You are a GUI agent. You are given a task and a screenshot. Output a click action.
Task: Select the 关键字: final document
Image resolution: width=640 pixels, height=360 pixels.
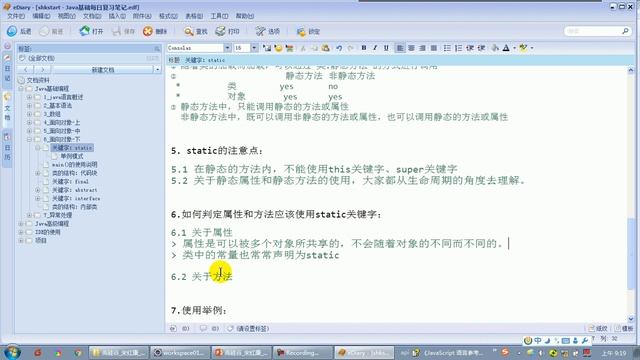[x=70, y=182]
